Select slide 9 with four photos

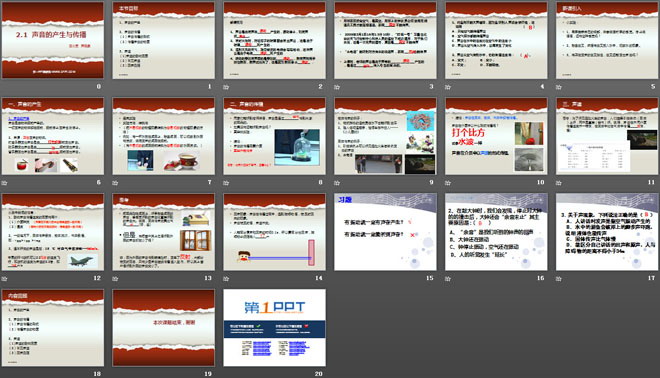click(x=385, y=136)
